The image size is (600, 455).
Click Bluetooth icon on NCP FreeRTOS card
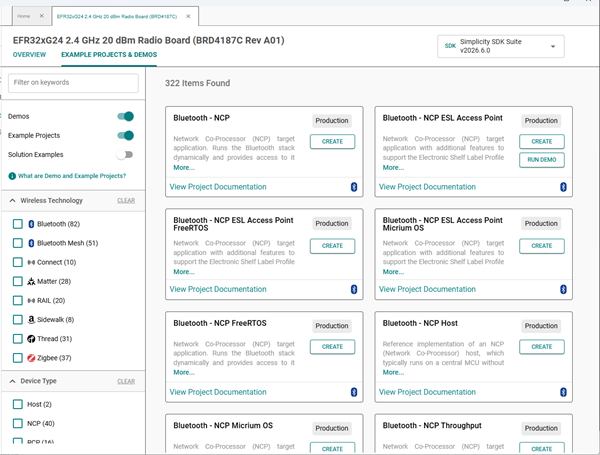(354, 392)
